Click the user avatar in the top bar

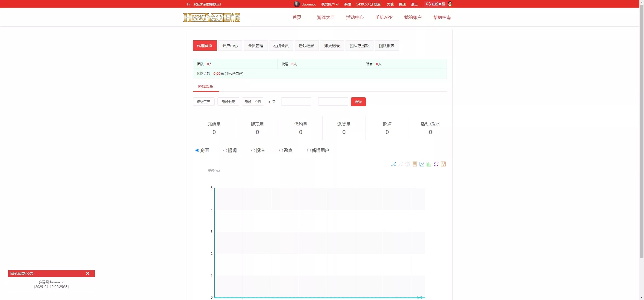[296, 4]
